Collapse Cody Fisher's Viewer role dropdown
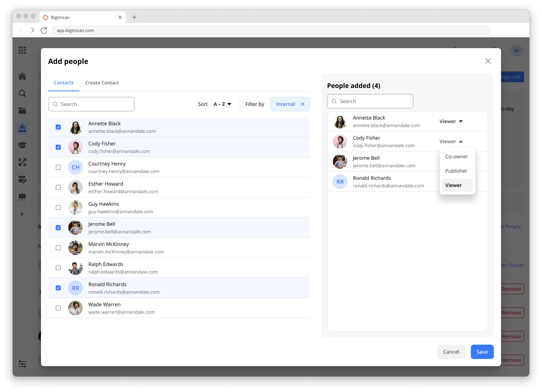 (x=451, y=141)
